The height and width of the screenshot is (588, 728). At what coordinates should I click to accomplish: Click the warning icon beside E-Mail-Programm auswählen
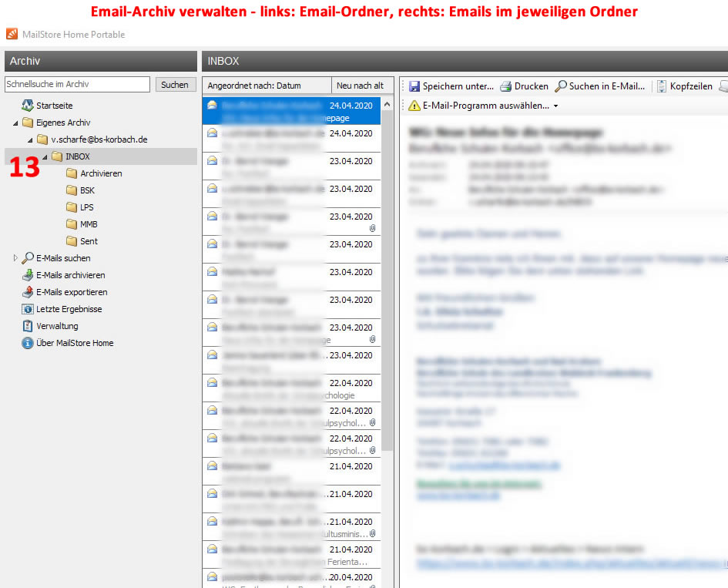click(414, 106)
